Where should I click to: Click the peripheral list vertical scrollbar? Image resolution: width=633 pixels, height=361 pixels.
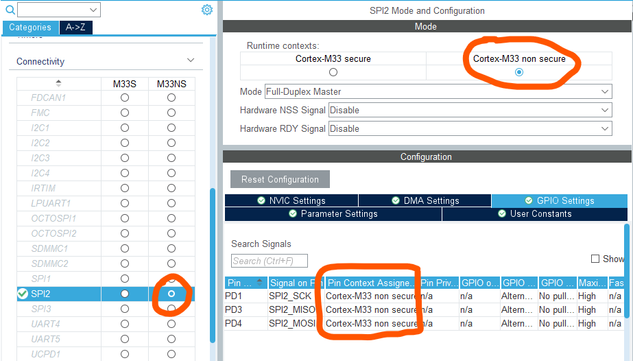213,264
